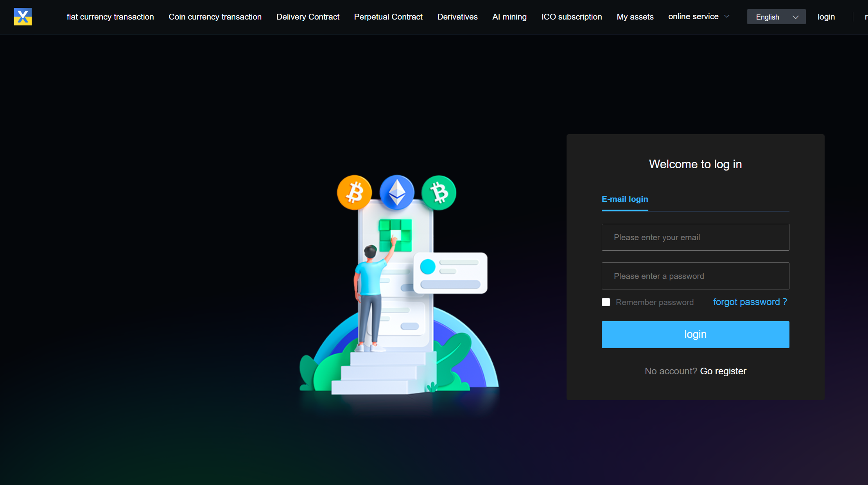Click the blue-yellow X site logo
Image resolution: width=868 pixels, height=485 pixels.
pos(23,17)
